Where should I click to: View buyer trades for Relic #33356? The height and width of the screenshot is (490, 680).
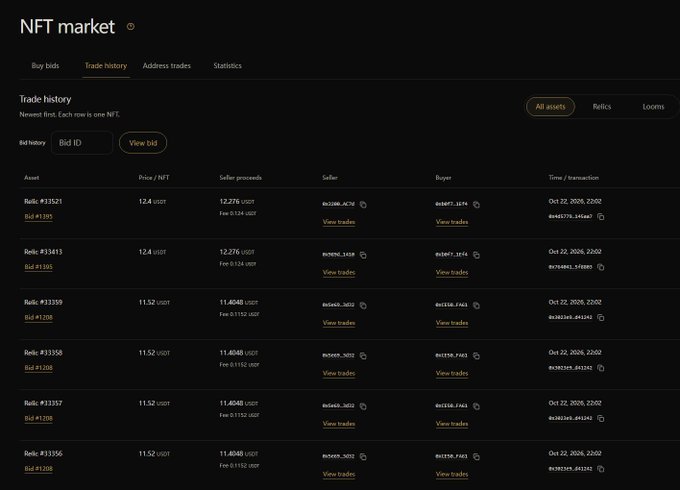452,474
